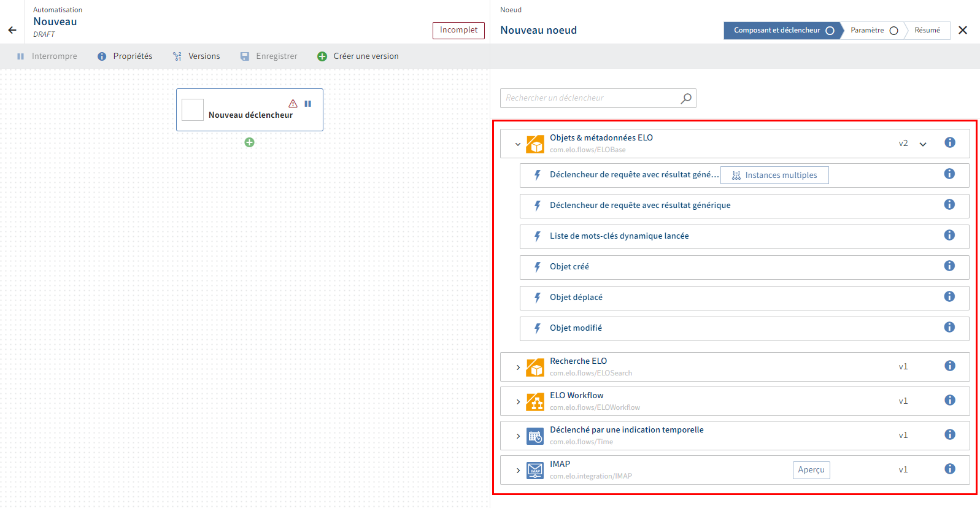Click the IMAP mail component icon
This screenshot has height=508, width=980.
(535, 471)
